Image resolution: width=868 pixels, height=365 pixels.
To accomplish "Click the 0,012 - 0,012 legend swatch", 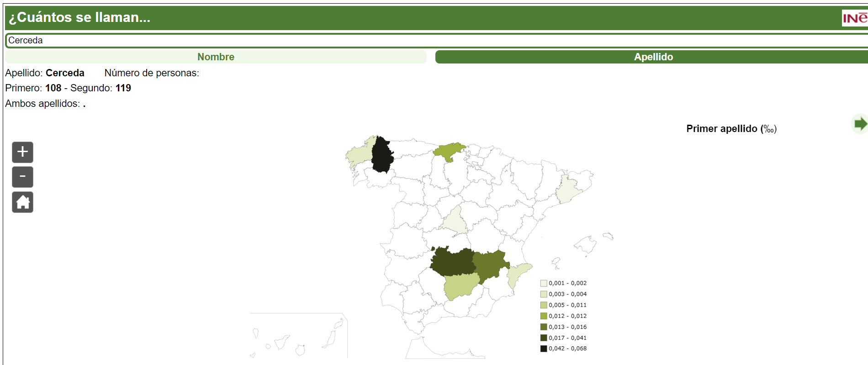I will pyautogui.click(x=544, y=316).
